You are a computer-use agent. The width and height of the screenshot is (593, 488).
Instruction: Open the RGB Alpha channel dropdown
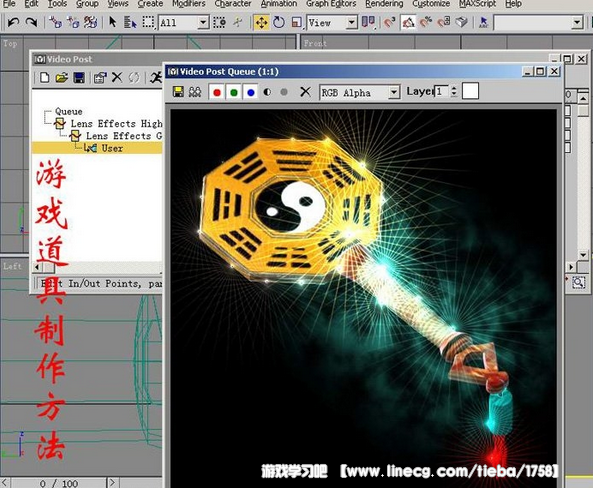(x=360, y=92)
